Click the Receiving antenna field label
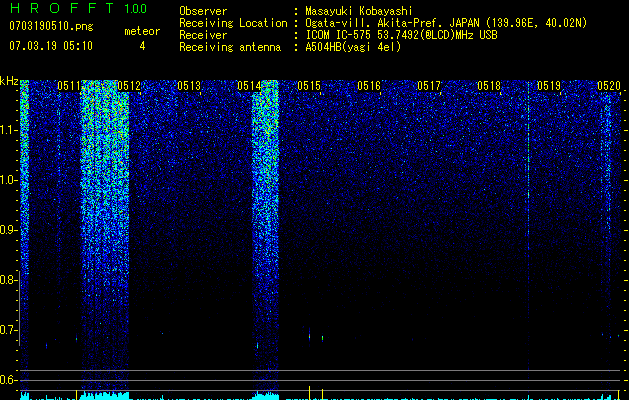 point(230,47)
